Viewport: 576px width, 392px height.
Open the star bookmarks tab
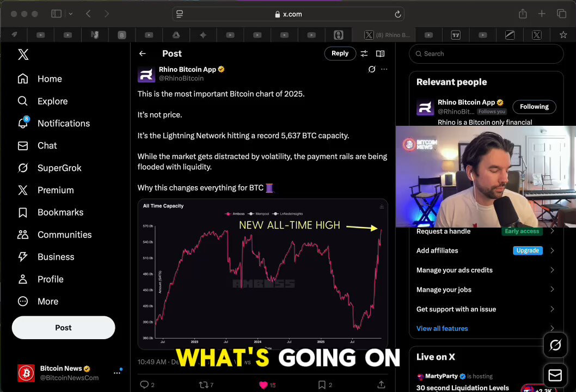[563, 35]
